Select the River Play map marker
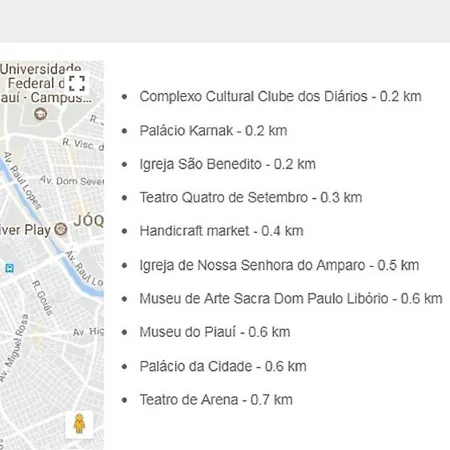Screen dimensions: 450x450 pos(61,229)
